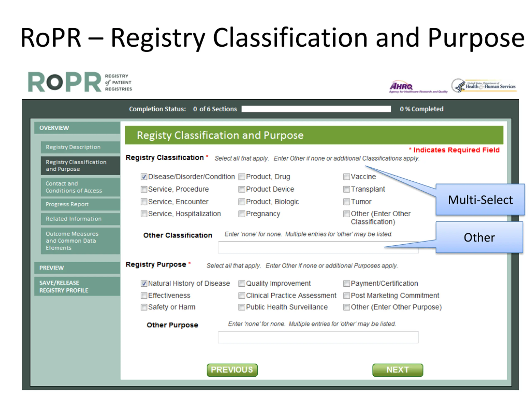Image resolution: width=532 pixels, height=399 pixels.
Task: Focus the Other Purpose text field
Action: (x=318, y=337)
